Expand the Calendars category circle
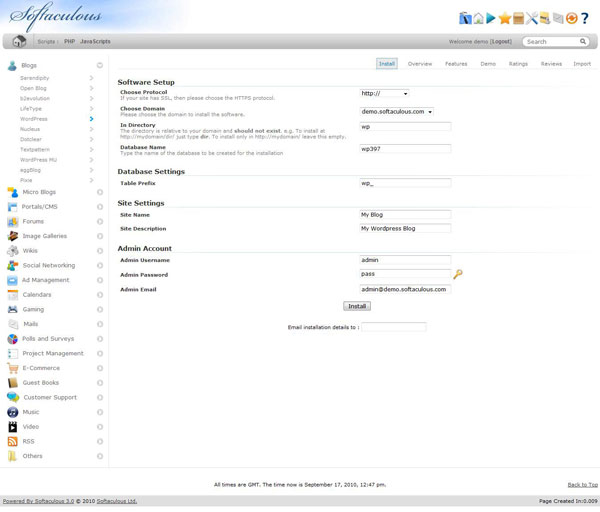 pos(100,295)
